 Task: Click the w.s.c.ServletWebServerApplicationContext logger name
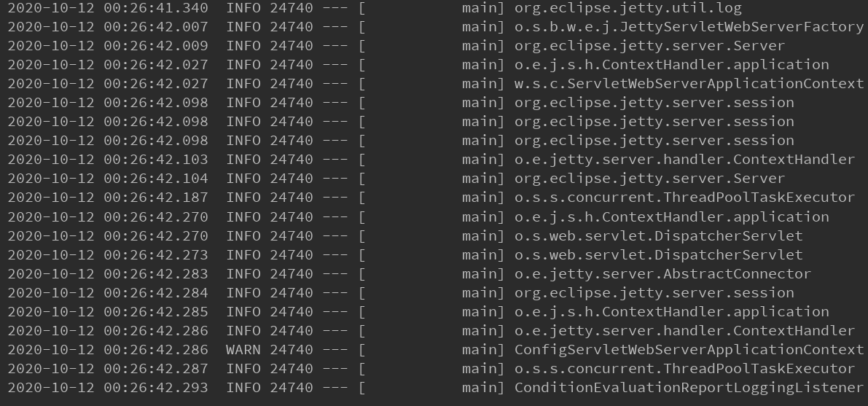689,84
